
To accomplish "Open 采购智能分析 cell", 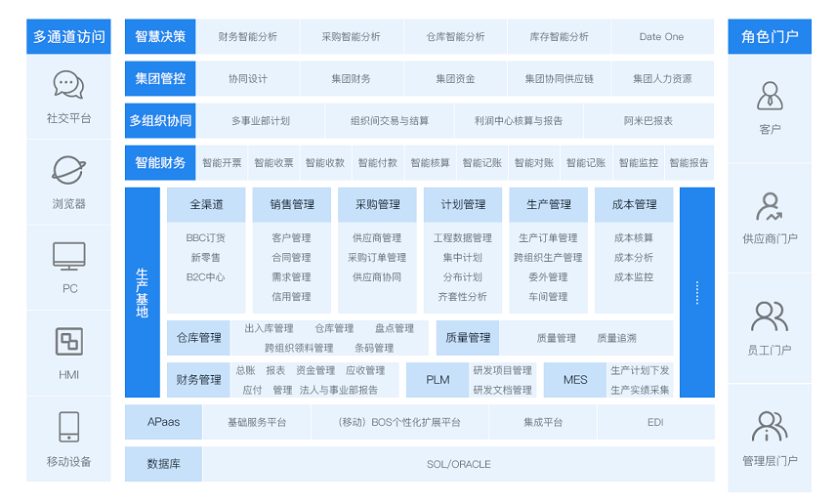I will tap(351, 36).
